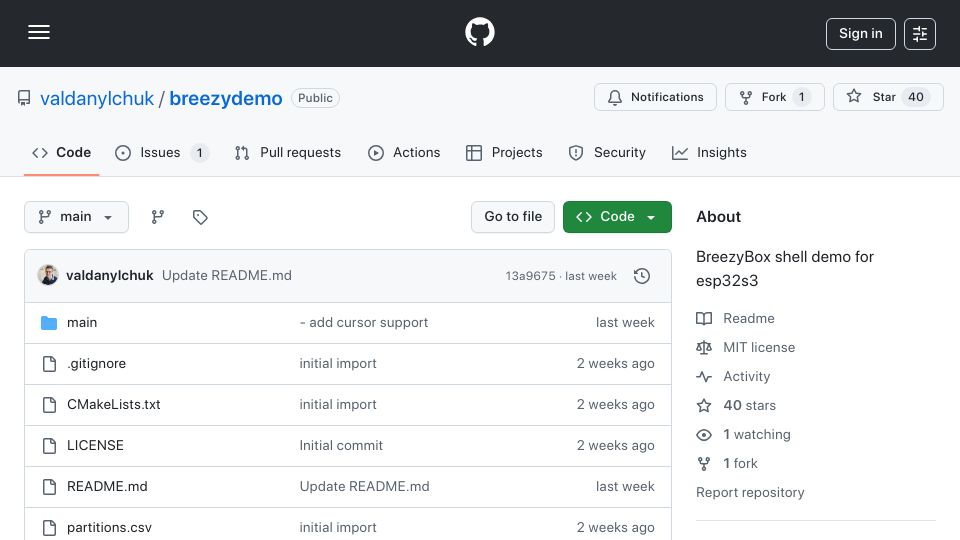Open the Insights tab
Screen dimensions: 960x540
(709, 152)
